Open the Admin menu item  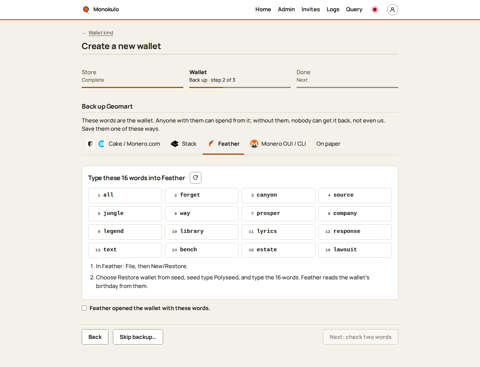click(x=286, y=9)
